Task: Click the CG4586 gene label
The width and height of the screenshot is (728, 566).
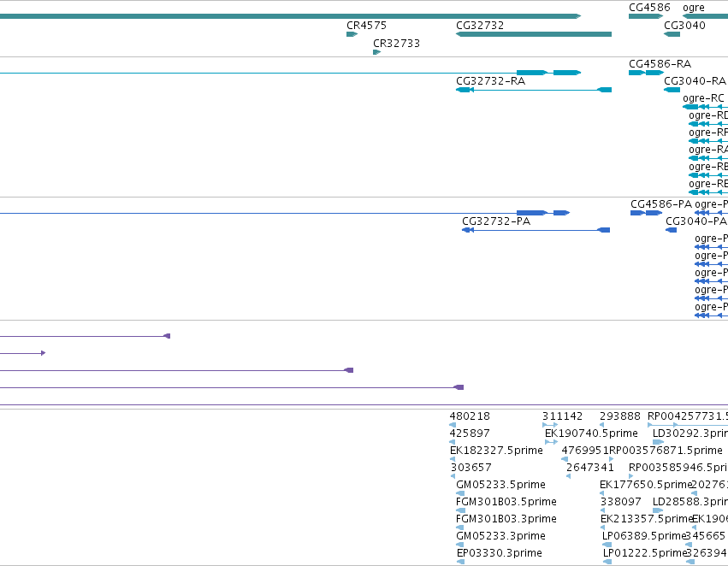Action: [649, 8]
